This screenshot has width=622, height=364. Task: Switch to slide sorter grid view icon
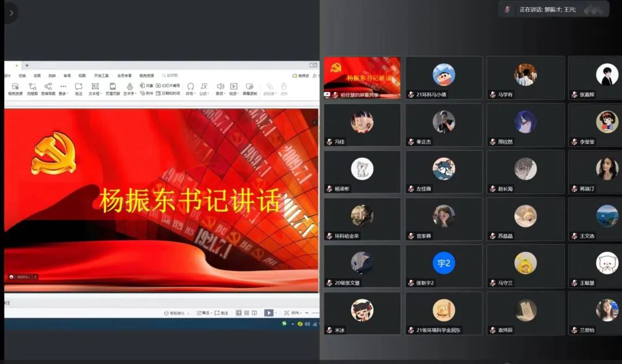[246, 313]
